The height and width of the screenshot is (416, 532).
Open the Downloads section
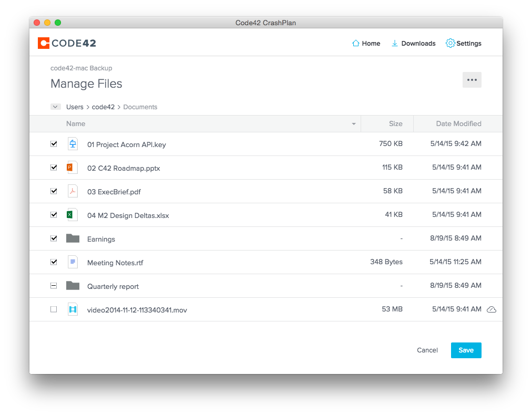pyautogui.click(x=414, y=43)
